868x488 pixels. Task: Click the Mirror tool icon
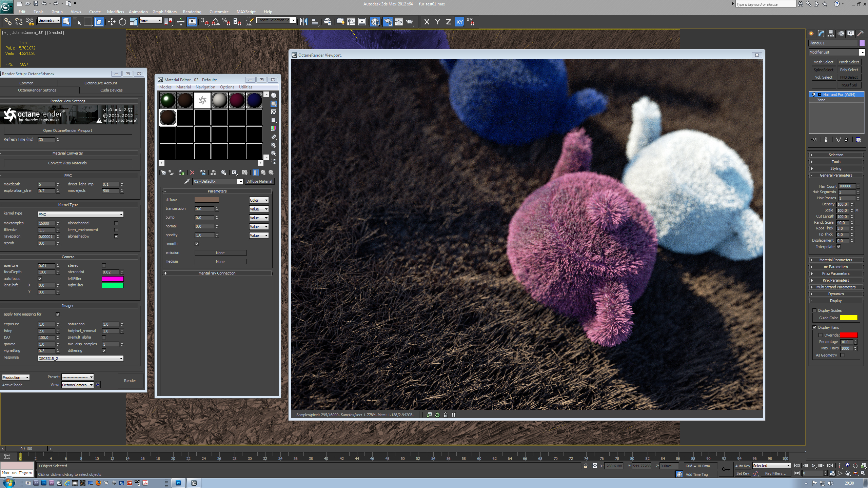click(x=303, y=22)
